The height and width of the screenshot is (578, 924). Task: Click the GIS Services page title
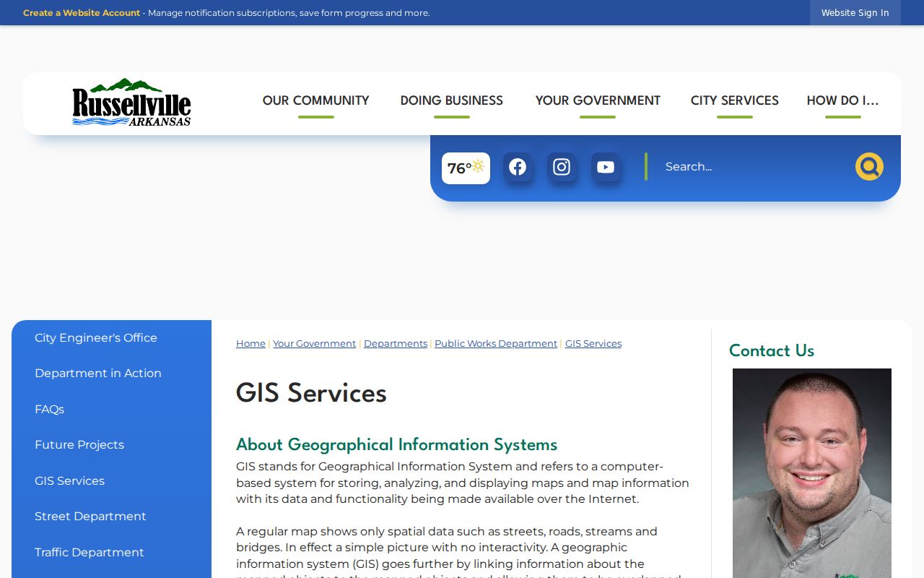tap(311, 393)
